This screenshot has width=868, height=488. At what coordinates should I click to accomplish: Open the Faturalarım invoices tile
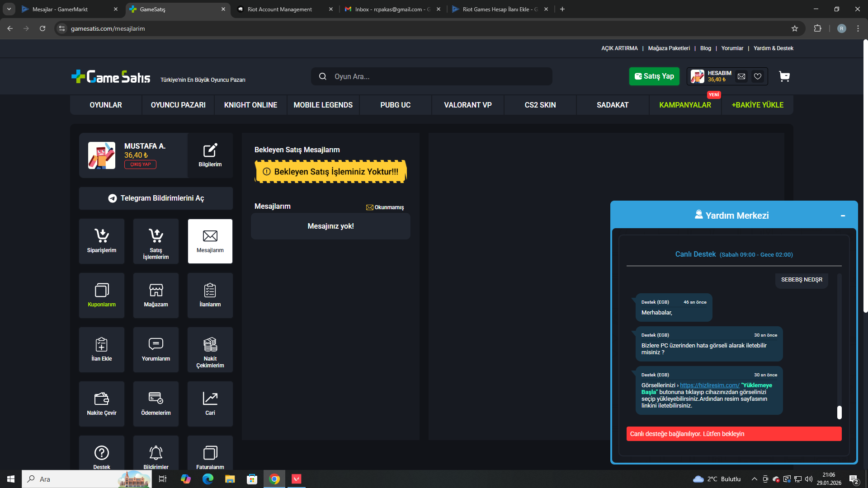click(x=210, y=453)
